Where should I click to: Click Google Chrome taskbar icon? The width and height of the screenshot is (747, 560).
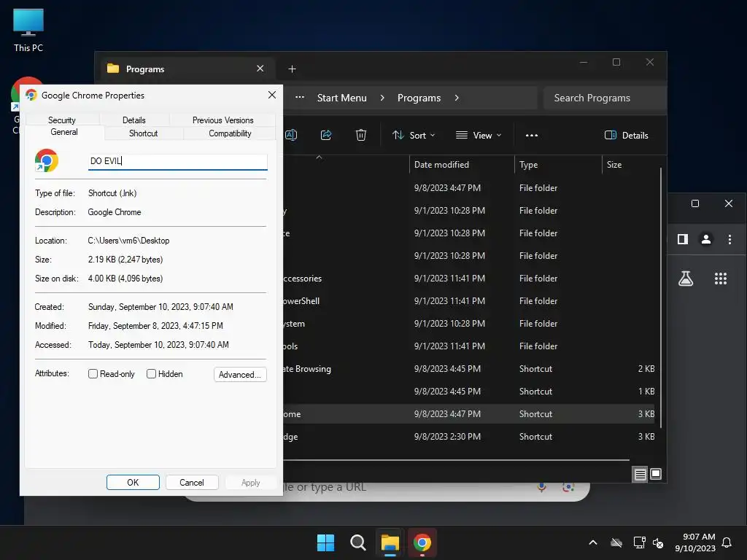[422, 542]
